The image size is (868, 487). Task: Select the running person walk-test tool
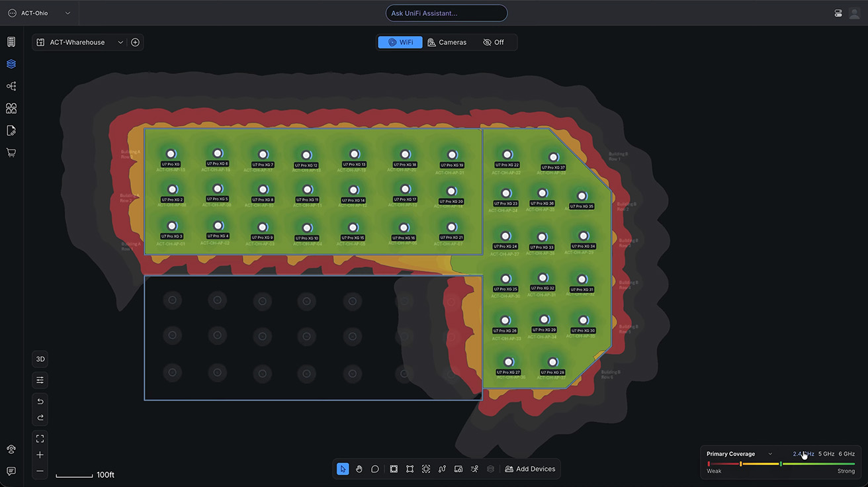[474, 469]
